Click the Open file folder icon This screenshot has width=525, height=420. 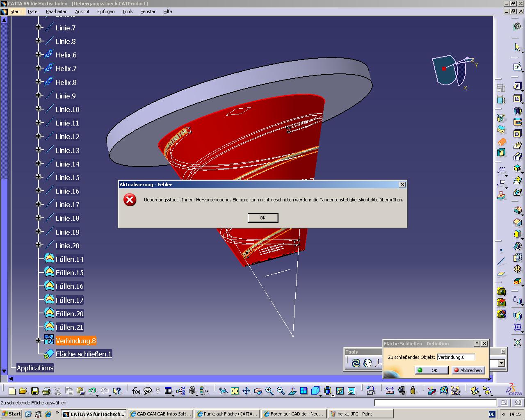23,391
